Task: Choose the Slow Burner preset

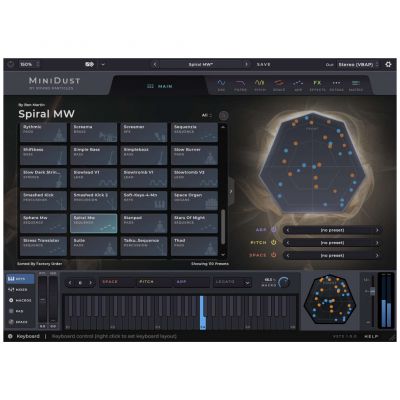Action: pos(194,155)
